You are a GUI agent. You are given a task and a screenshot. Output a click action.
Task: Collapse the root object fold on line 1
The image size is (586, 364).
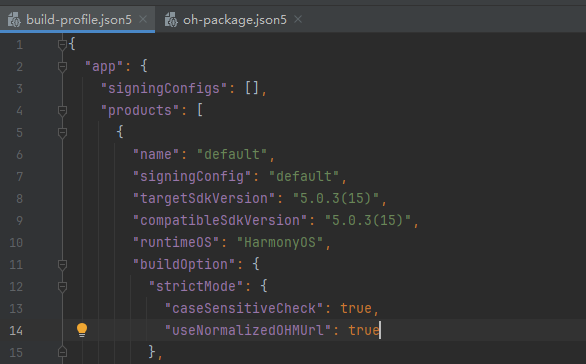pos(62,45)
